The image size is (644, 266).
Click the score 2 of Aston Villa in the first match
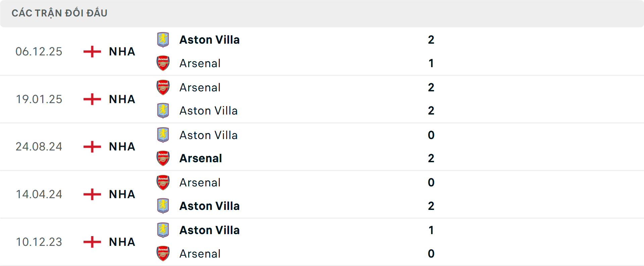(431, 40)
